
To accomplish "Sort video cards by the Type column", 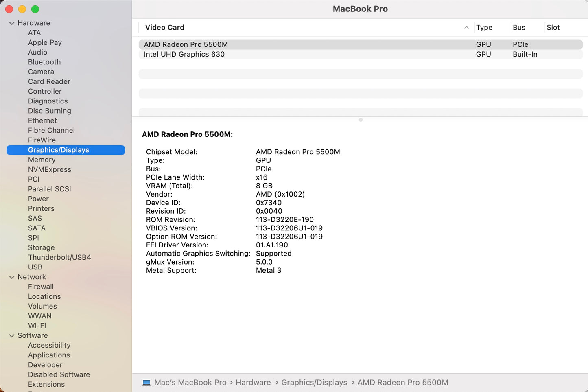I will pos(484,28).
